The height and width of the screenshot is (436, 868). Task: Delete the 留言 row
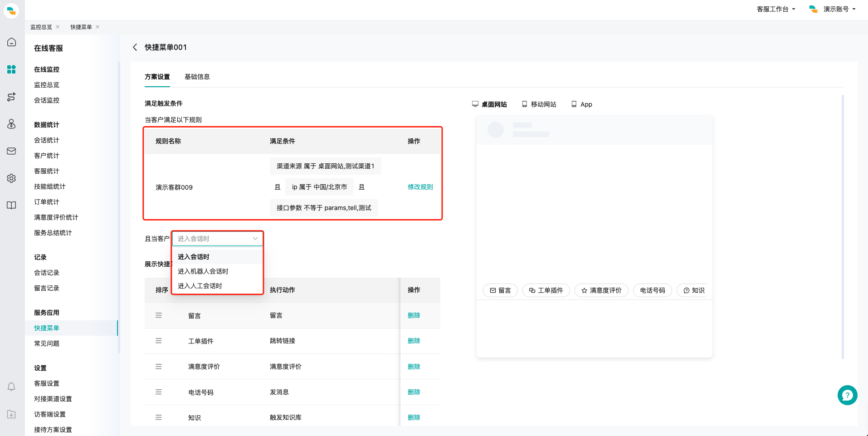pyautogui.click(x=414, y=315)
